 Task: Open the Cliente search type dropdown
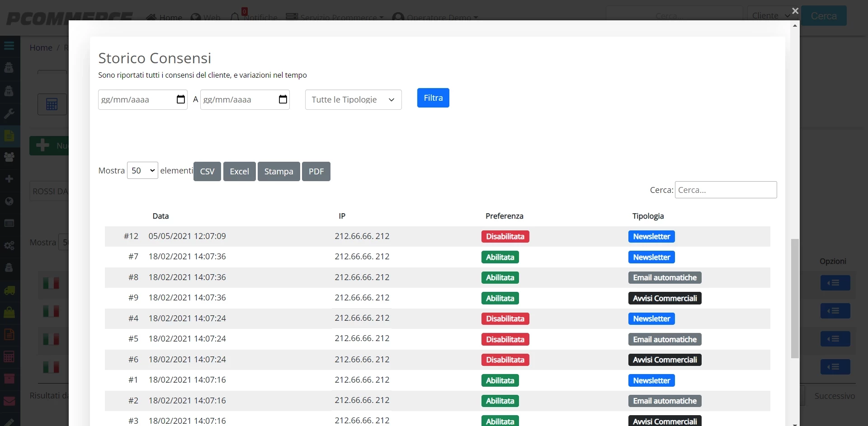click(x=771, y=16)
